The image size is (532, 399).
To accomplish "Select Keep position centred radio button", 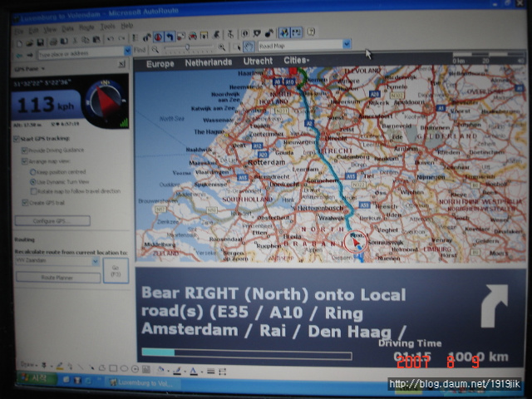I will point(33,172).
